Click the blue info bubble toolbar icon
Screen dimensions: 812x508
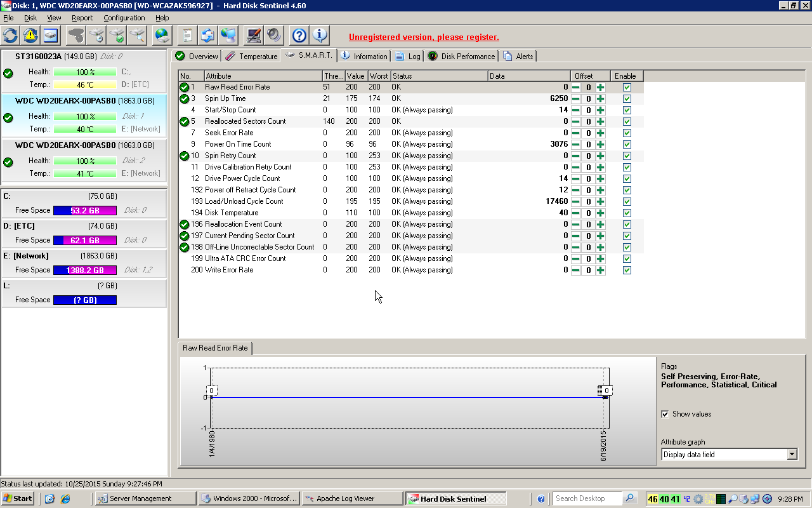pyautogui.click(x=320, y=35)
